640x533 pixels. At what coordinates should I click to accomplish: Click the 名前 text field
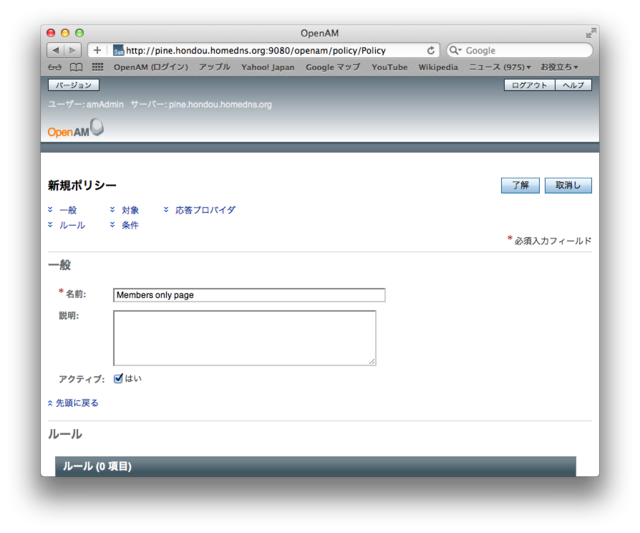[x=249, y=295]
